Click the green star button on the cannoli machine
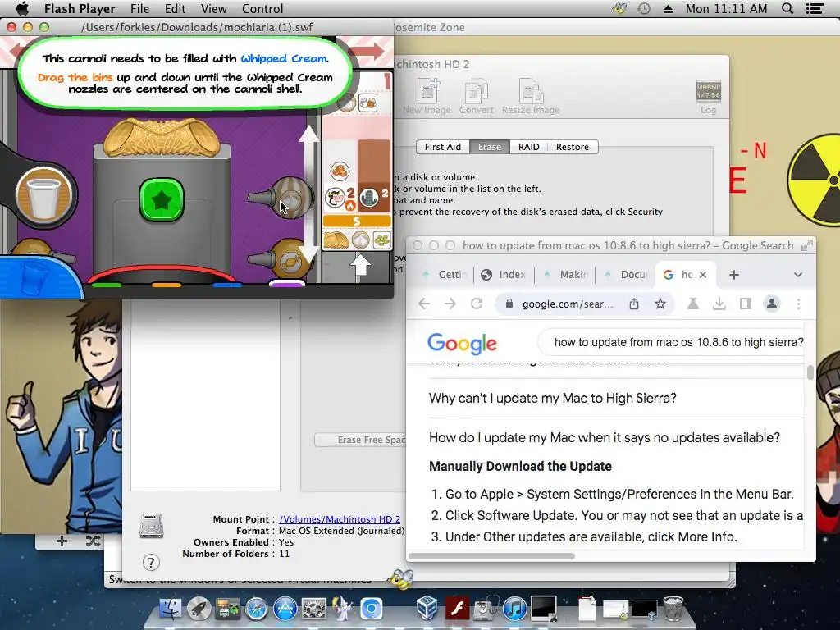This screenshot has width=840, height=630. pyautogui.click(x=162, y=199)
